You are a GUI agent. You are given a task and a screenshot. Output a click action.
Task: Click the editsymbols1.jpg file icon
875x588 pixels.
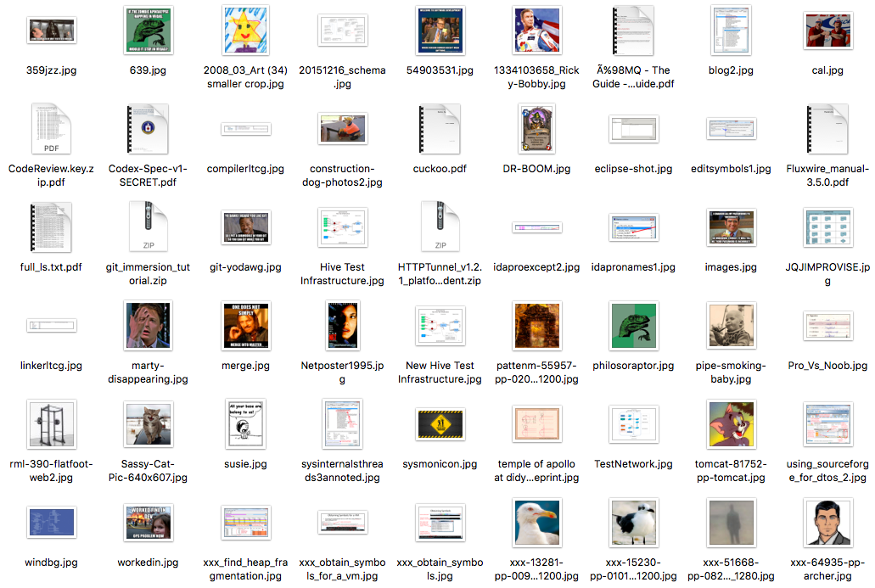[x=731, y=129]
